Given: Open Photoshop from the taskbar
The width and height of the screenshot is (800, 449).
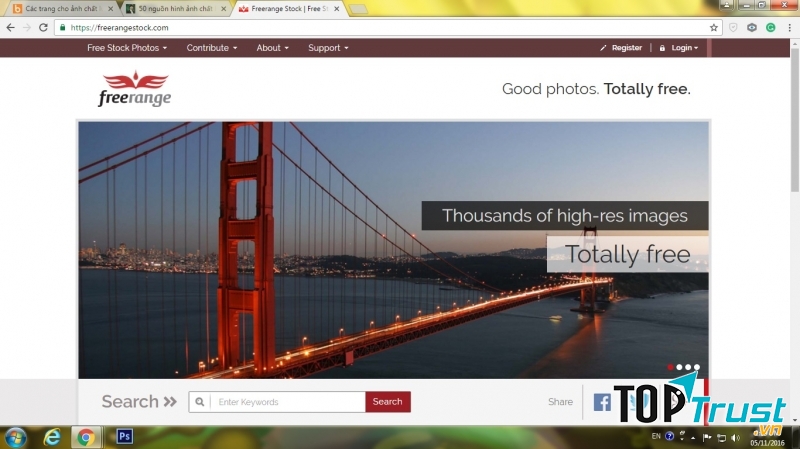Looking at the screenshot, I should pyautogui.click(x=126, y=437).
